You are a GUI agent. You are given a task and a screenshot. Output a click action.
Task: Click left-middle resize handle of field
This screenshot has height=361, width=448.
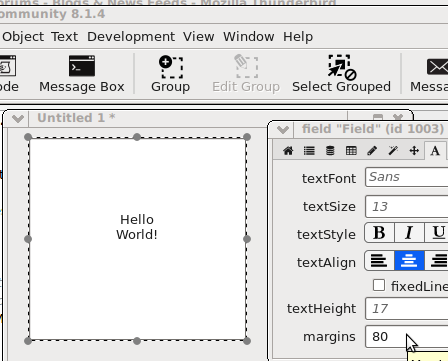[28, 239]
